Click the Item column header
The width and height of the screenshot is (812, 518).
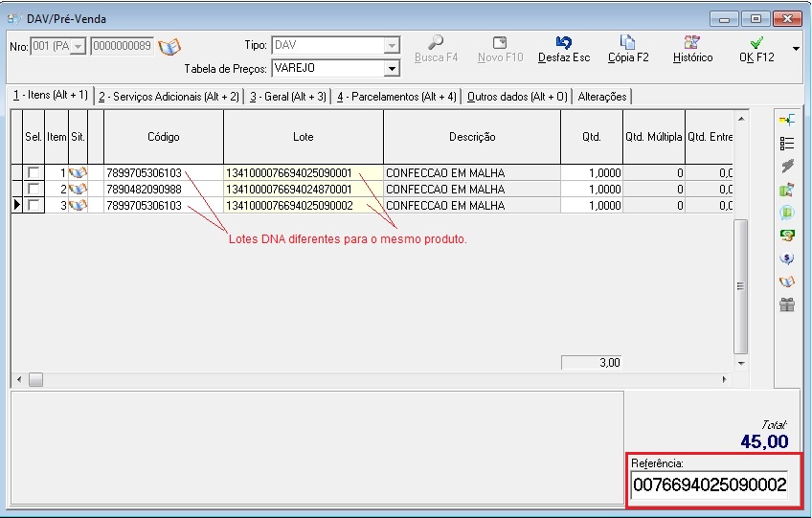pyautogui.click(x=56, y=137)
